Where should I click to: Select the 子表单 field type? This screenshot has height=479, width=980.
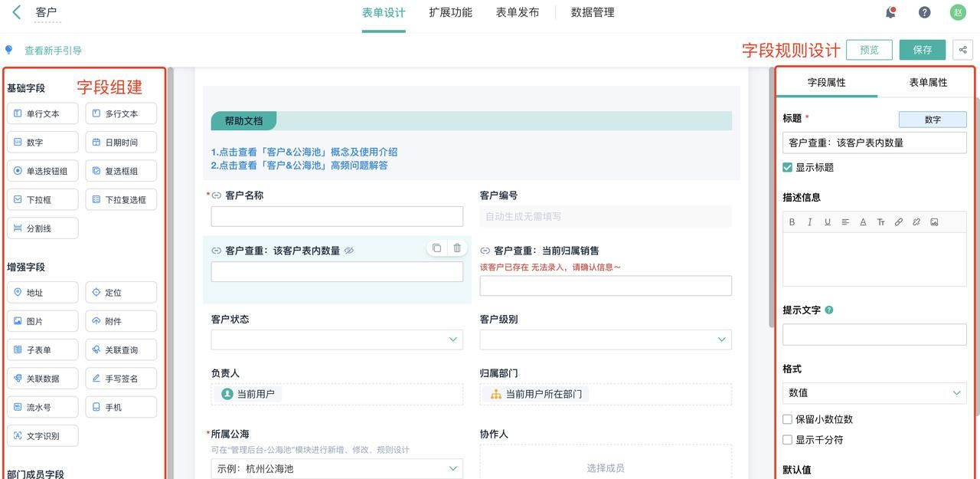pos(42,349)
